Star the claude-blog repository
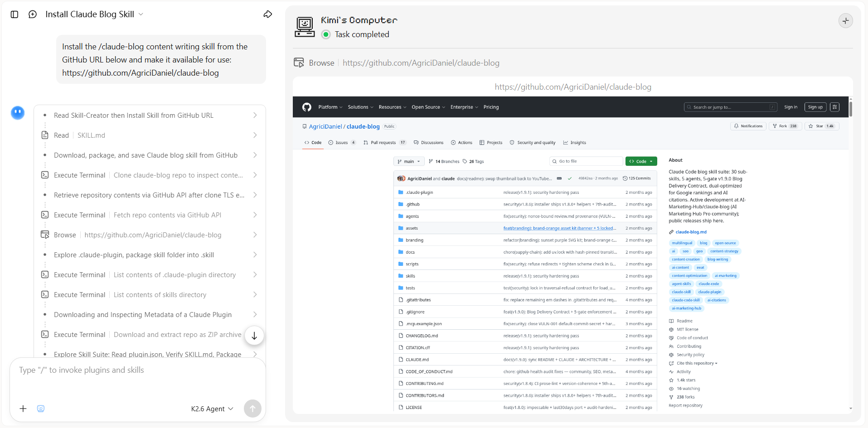Viewport: 868px width, 428px height. coord(821,126)
